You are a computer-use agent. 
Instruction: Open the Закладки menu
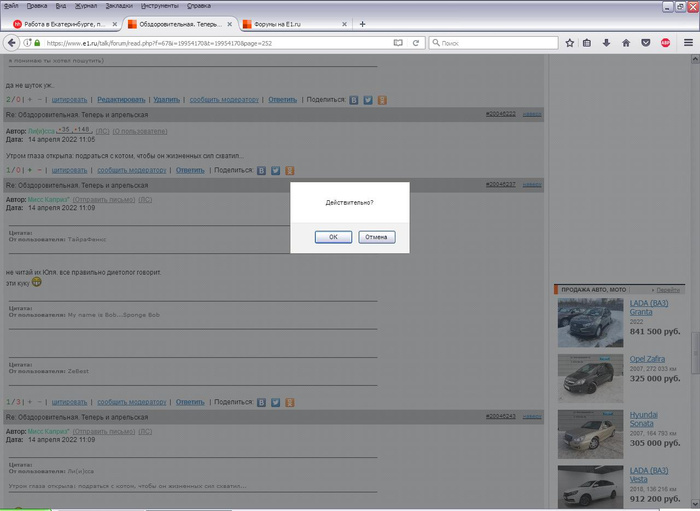tap(120, 5)
